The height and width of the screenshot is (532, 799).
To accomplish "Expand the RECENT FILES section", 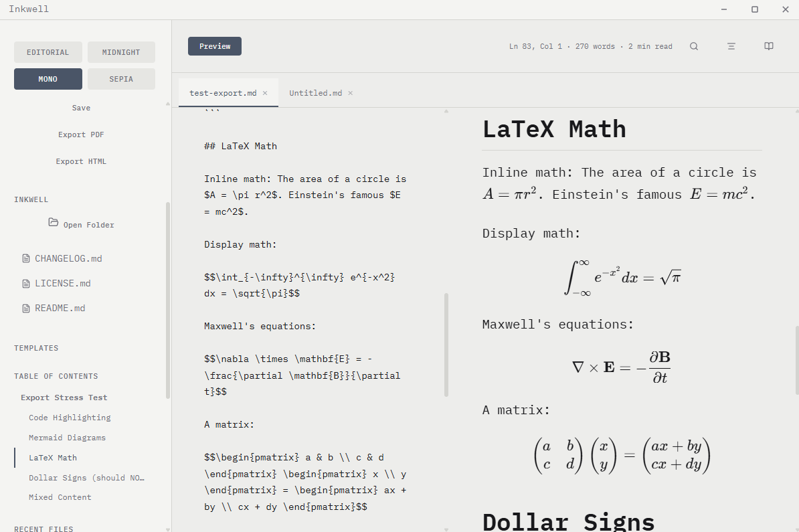I will click(43, 529).
